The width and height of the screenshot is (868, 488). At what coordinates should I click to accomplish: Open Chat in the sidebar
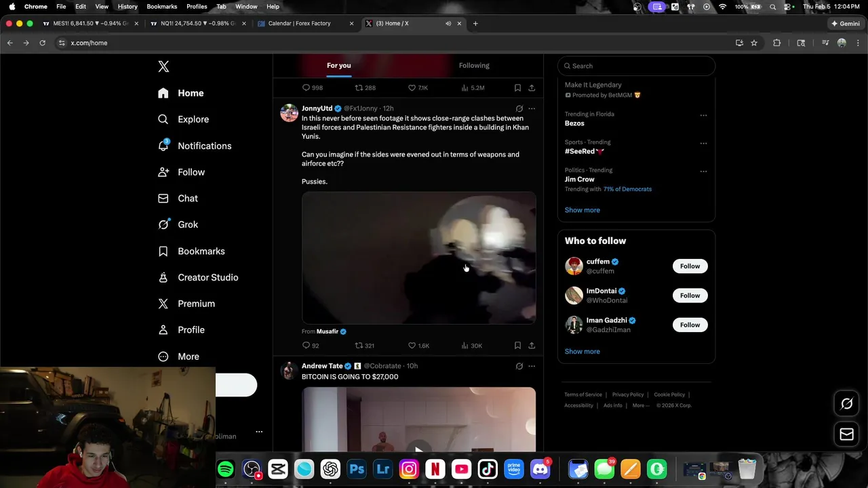(x=178, y=199)
